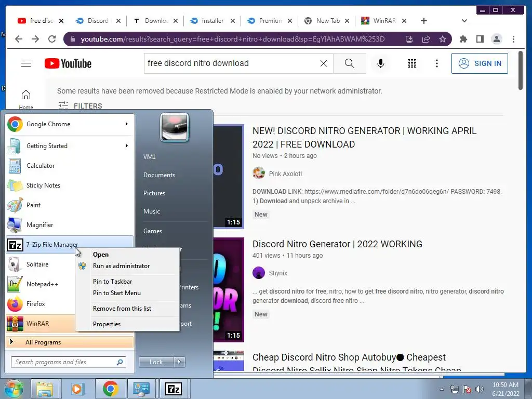This screenshot has width=532, height=399.
Task: Open the YouTube apps grid icon
Action: tap(412, 63)
